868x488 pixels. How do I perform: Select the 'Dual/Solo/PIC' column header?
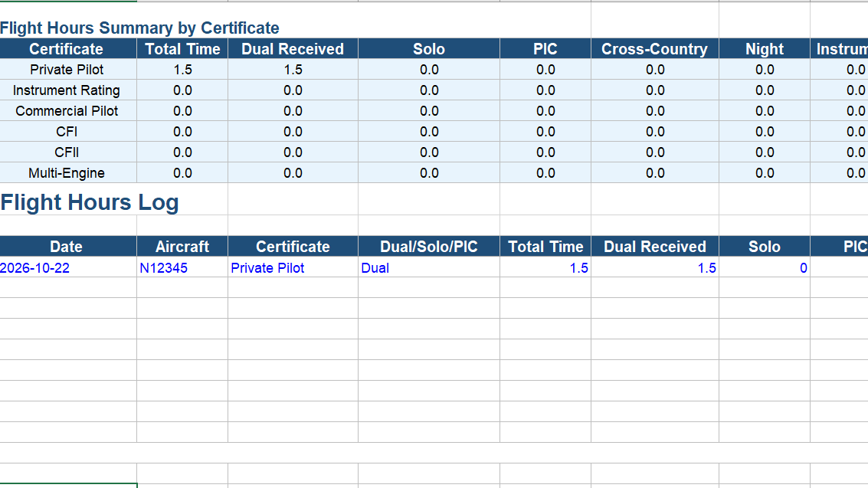[x=429, y=246]
